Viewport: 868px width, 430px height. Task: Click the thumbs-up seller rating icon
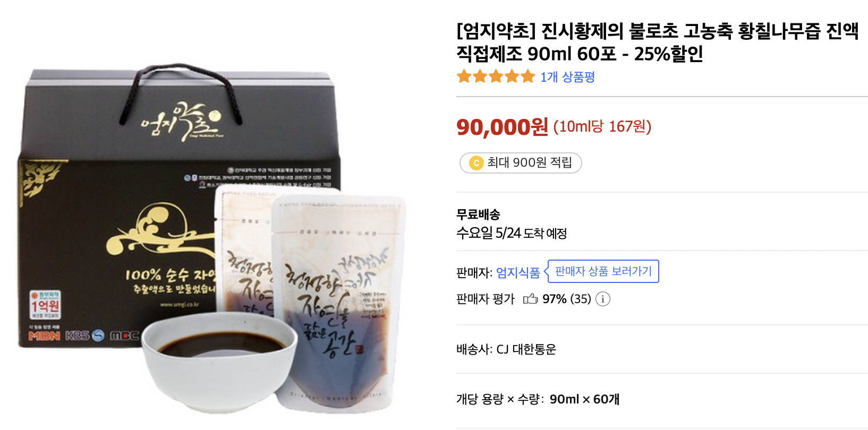click(530, 299)
